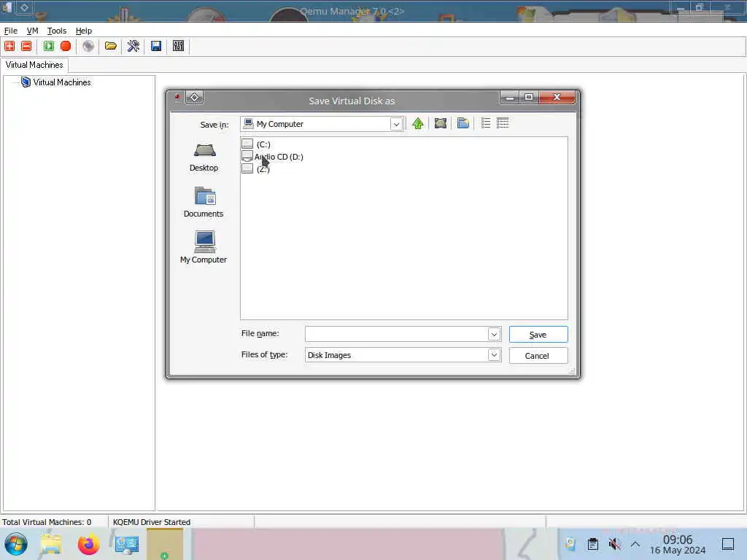The height and width of the screenshot is (560, 747).
Task: Minimize the Save Virtual Disk as dialog
Action: tap(510, 97)
